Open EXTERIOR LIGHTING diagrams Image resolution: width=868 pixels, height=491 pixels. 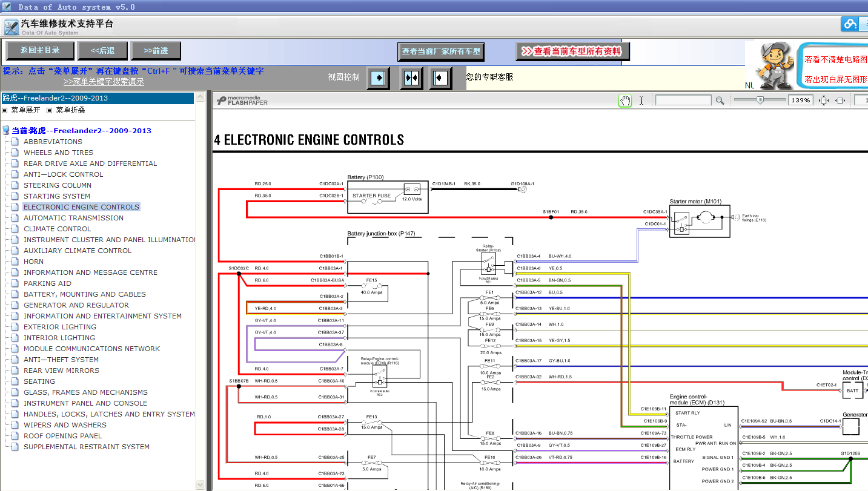click(60, 327)
